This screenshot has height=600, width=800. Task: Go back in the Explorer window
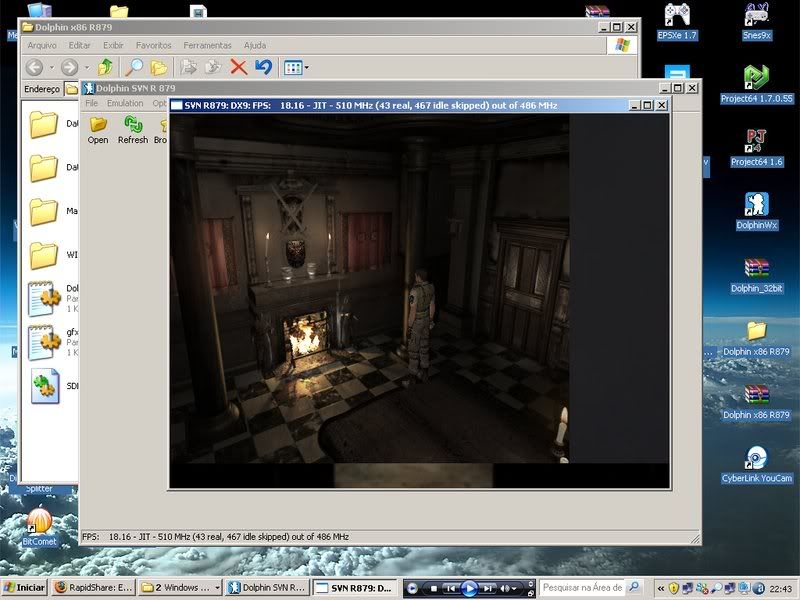(35, 67)
